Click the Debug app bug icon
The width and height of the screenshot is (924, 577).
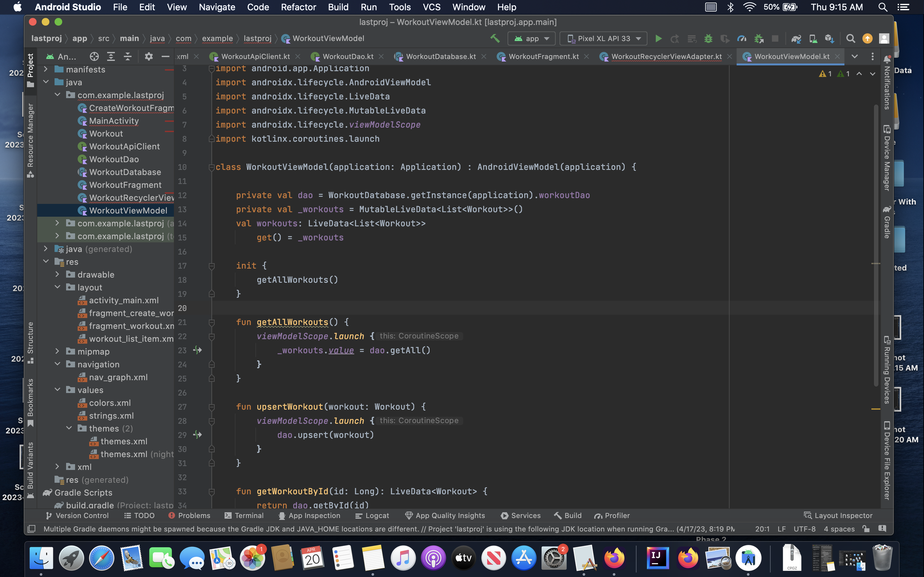(708, 38)
